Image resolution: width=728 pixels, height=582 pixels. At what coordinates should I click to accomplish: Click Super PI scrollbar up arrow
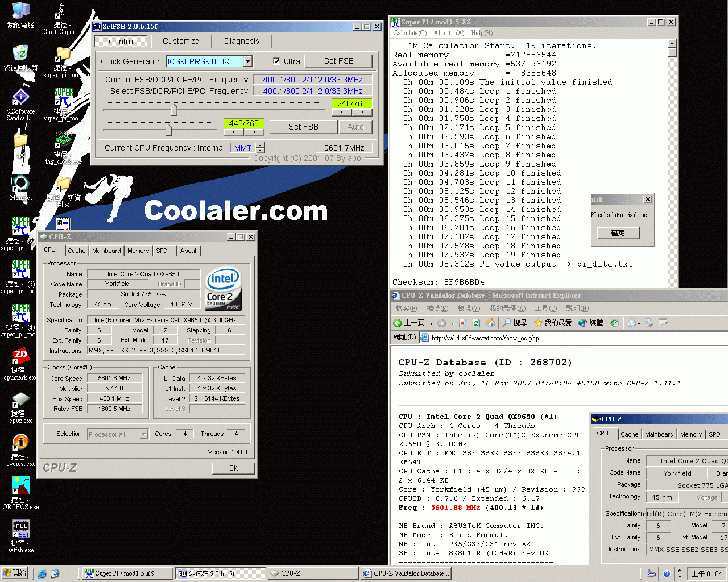click(672, 43)
